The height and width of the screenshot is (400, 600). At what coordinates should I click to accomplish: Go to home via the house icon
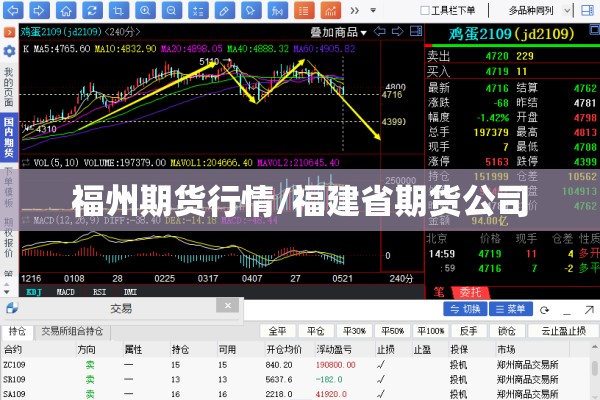(x=66, y=10)
